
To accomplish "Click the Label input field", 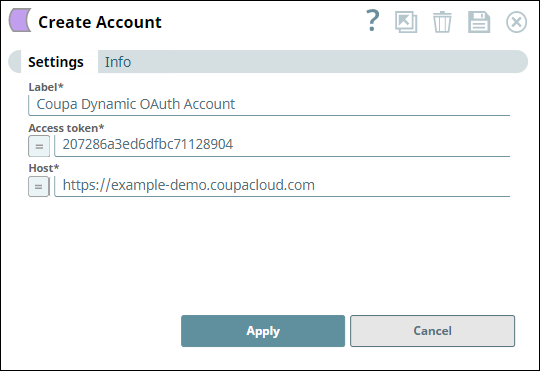I will pyautogui.click(x=269, y=105).
